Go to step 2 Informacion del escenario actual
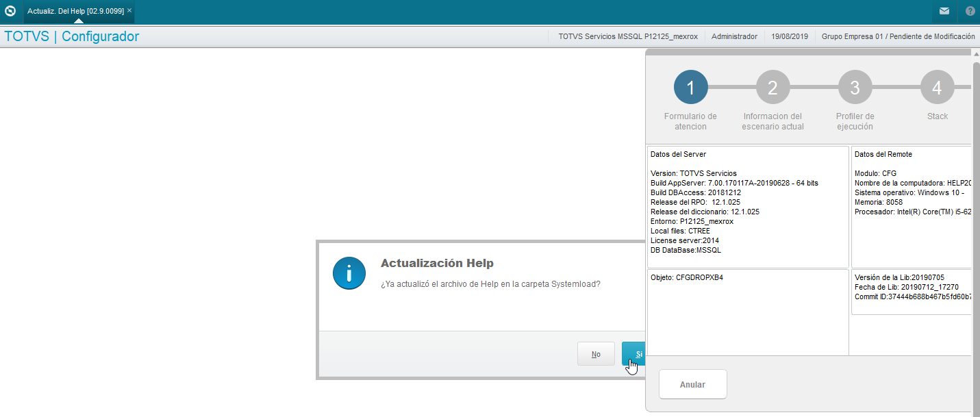This screenshot has height=417, width=980. point(772,88)
